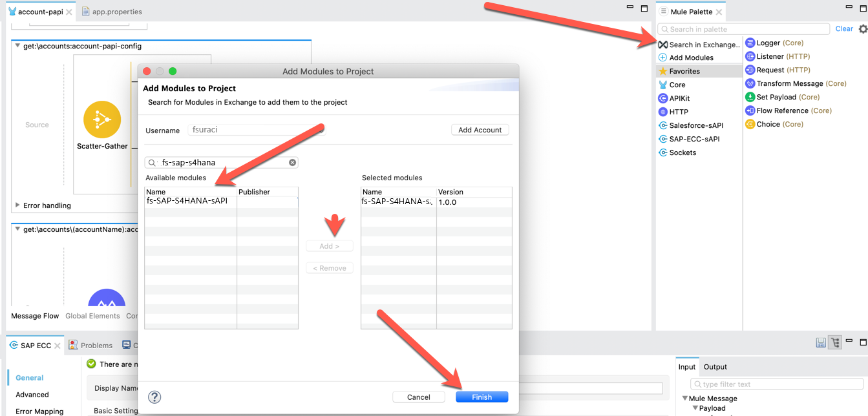Click the save icon in properties panel
This screenshot has width=868, height=416.
[820, 342]
